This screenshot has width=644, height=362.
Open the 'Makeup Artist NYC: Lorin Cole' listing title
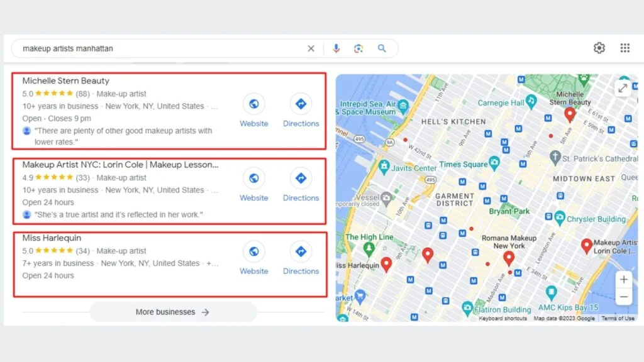click(x=120, y=165)
